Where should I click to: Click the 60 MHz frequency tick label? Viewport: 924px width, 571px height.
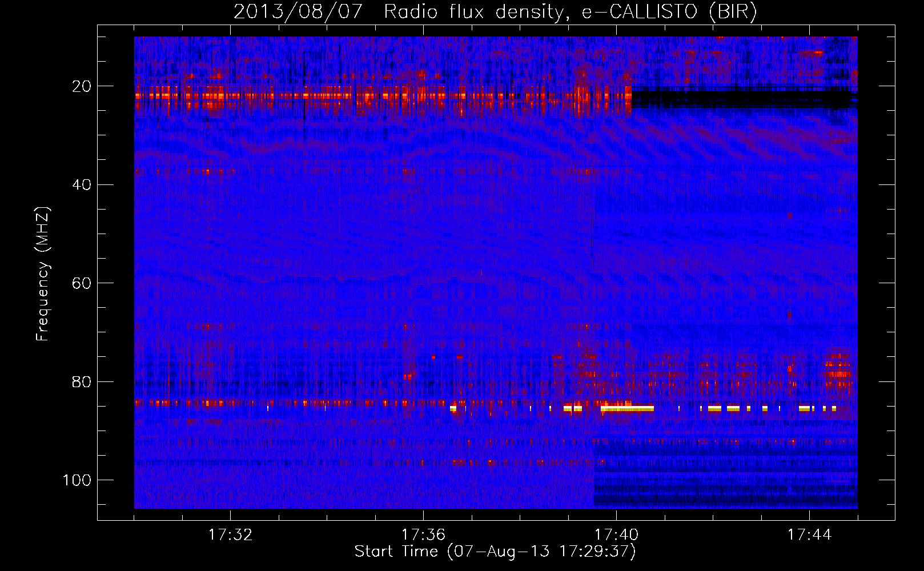[x=82, y=283]
